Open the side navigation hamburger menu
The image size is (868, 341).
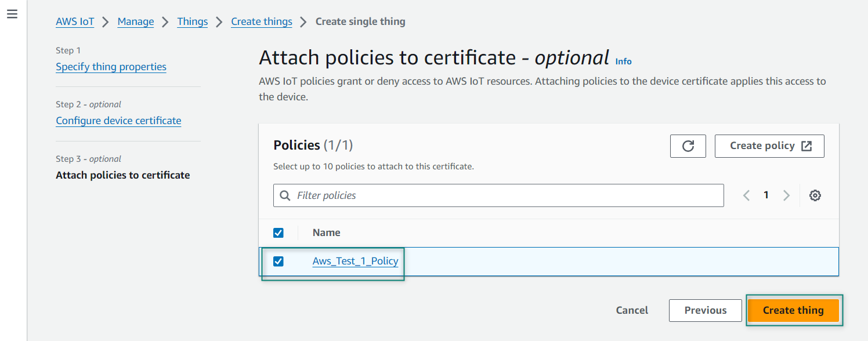12,14
